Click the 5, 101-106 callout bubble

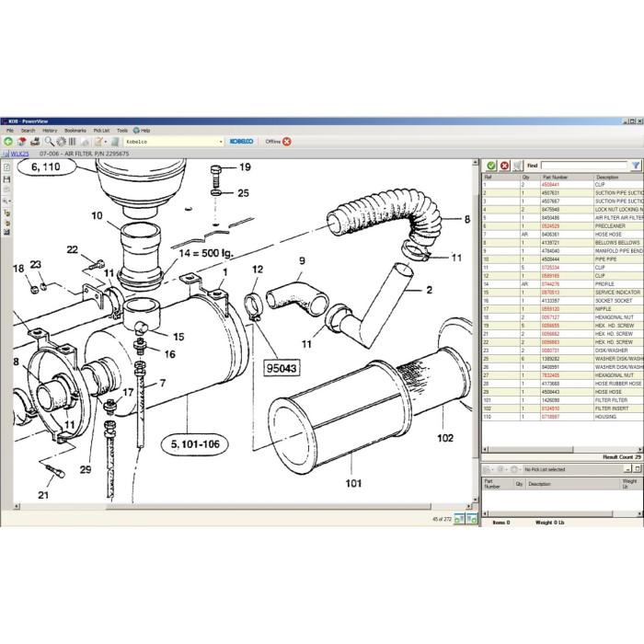click(x=195, y=444)
